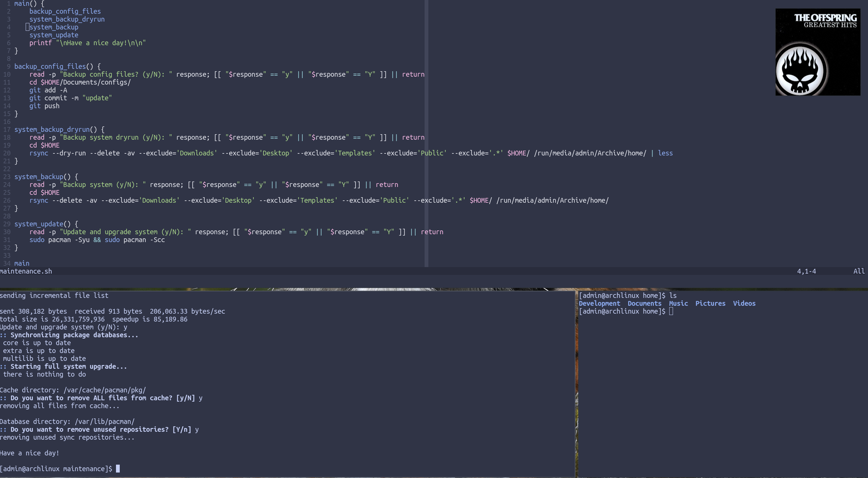The width and height of the screenshot is (868, 478).
Task: Focus the '[admin@archlinux home]$' prompt in right terminal
Action: pyautogui.click(x=622, y=311)
